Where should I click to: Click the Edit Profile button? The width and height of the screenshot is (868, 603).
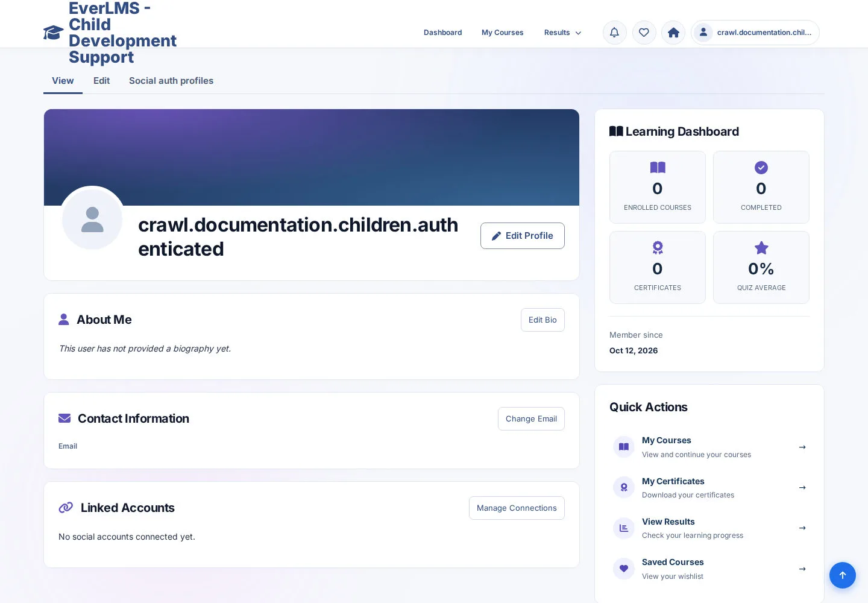pyautogui.click(x=523, y=236)
